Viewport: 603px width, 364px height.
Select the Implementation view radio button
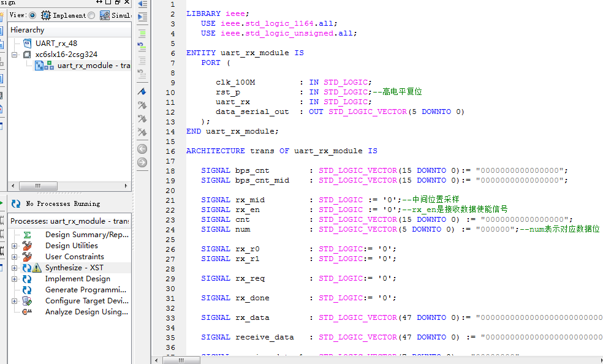point(32,15)
